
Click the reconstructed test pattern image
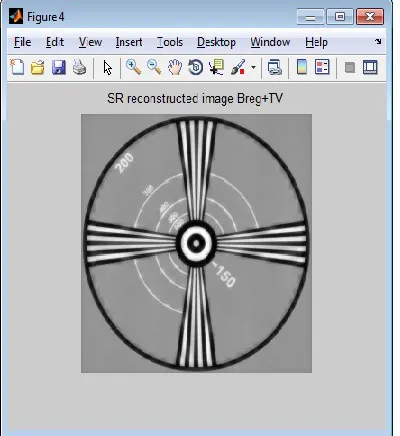pos(196,243)
